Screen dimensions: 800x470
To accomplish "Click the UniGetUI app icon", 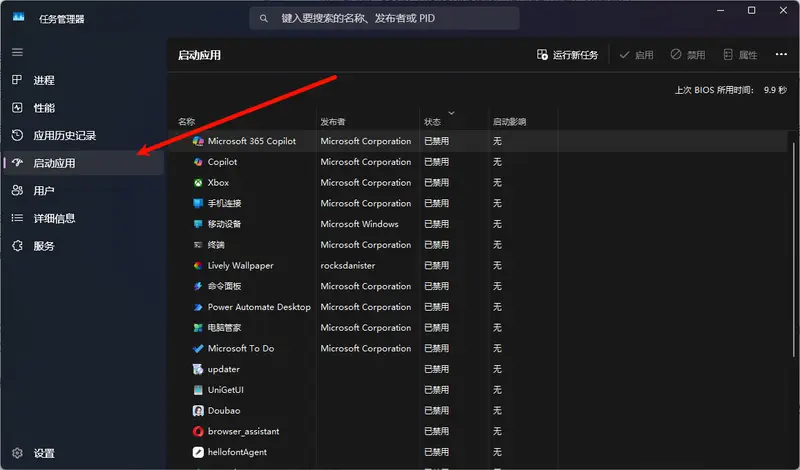I will tap(198, 390).
